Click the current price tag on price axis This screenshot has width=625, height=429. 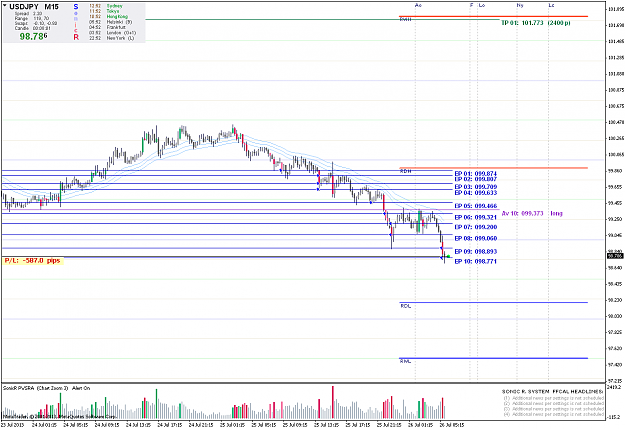point(615,256)
